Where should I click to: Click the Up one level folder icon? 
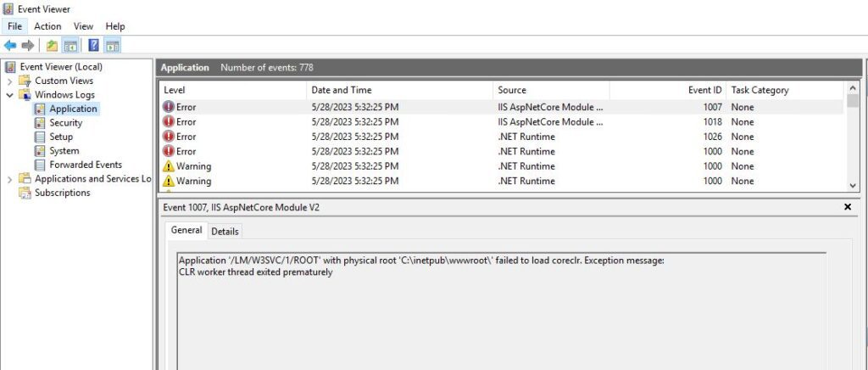[x=53, y=45]
